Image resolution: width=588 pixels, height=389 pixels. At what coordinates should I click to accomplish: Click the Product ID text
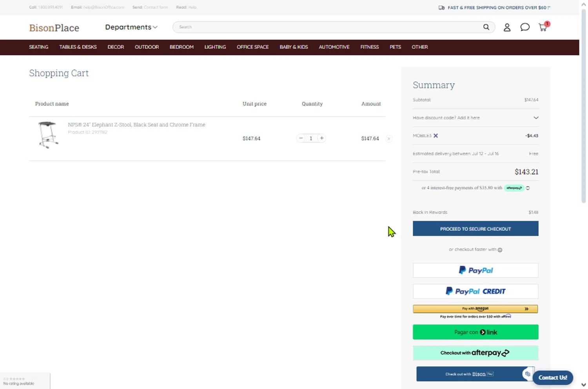click(x=87, y=132)
